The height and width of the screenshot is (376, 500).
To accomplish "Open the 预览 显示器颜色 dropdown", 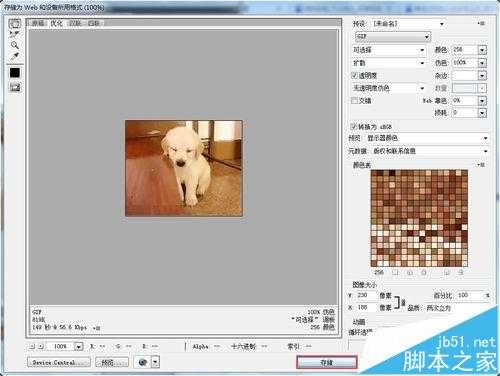I will pyautogui.click(x=427, y=138).
